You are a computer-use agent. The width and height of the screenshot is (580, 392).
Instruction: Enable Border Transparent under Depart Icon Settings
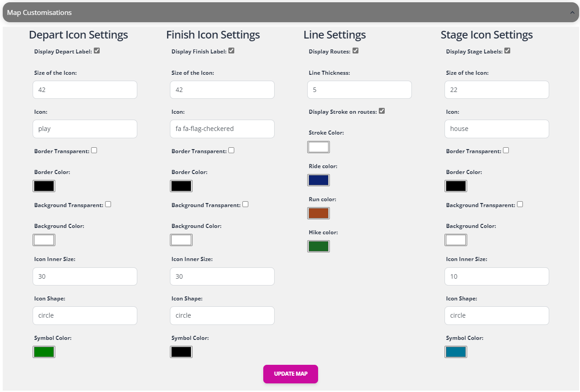point(94,150)
